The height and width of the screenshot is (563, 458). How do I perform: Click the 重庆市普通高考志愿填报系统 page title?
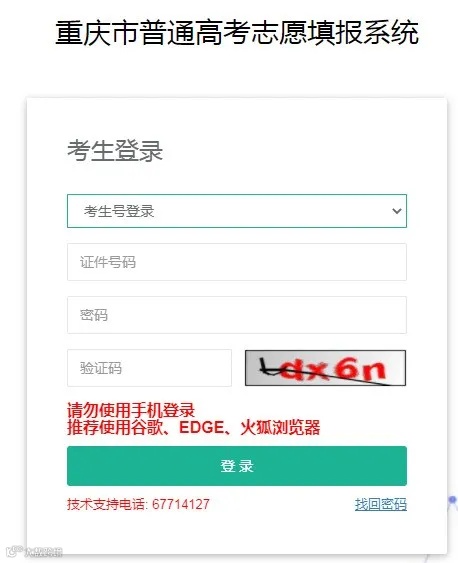click(237, 33)
